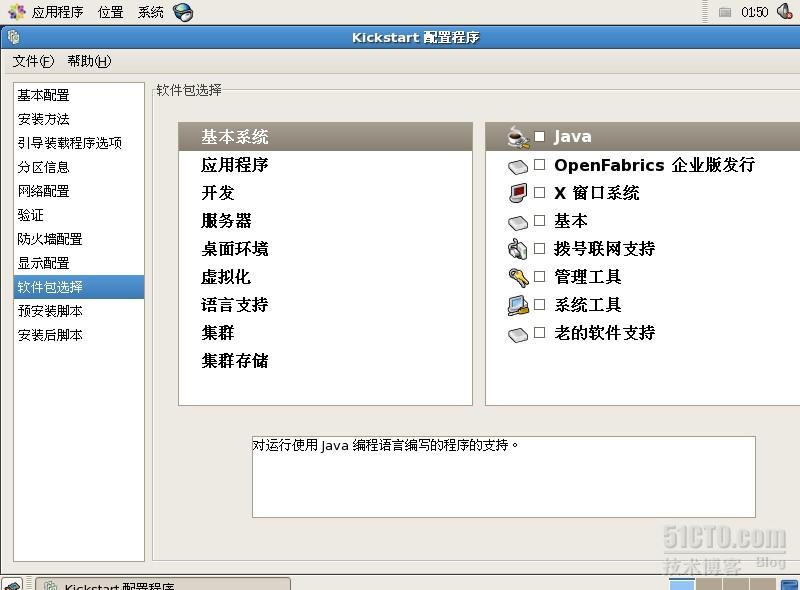This screenshot has height=590, width=800.
Task: Select the 桌面环境 category
Action: point(326,249)
